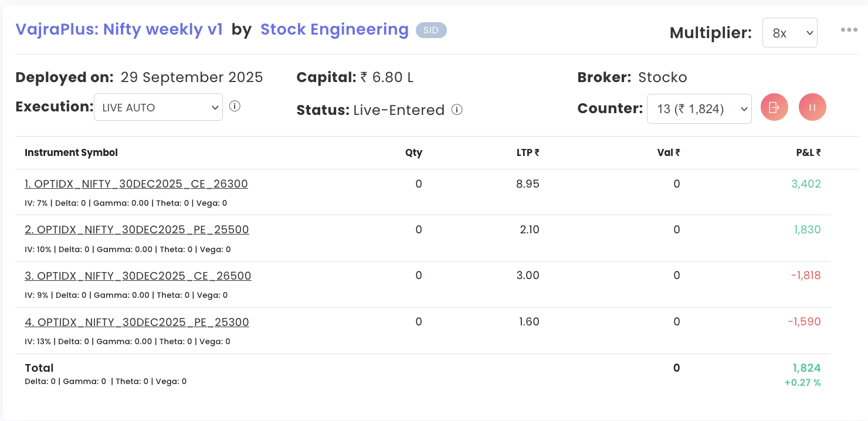Viewport: 868px width, 421px height.
Task: Open VajraPlus: Nifty weekly v1 link
Action: (x=119, y=29)
